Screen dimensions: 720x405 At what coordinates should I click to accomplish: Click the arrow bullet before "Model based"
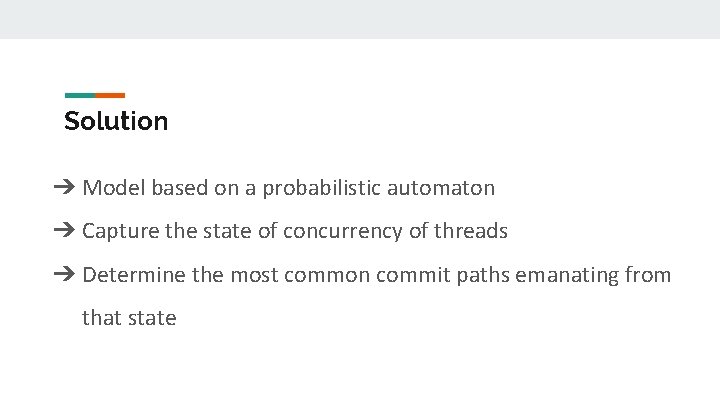[x=64, y=187]
